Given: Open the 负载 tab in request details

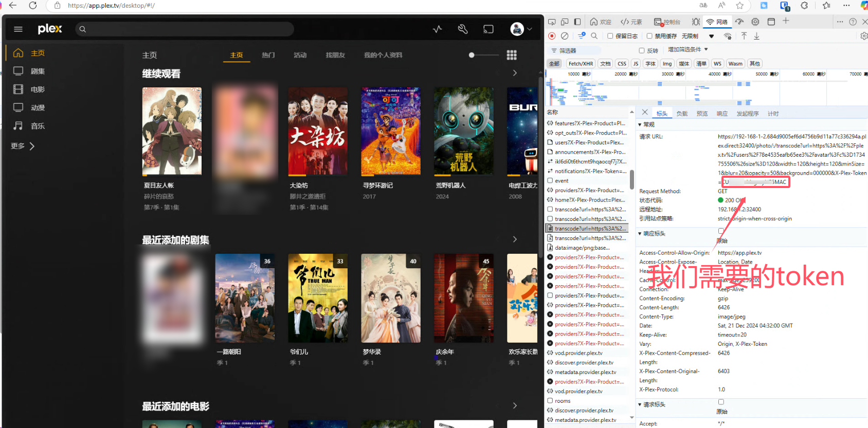Looking at the screenshot, I should [682, 114].
